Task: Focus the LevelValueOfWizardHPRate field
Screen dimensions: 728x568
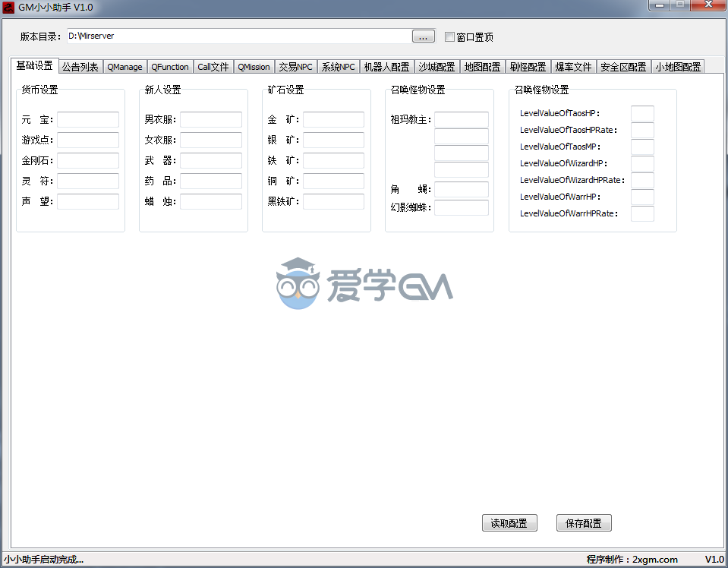Action: tap(642, 180)
